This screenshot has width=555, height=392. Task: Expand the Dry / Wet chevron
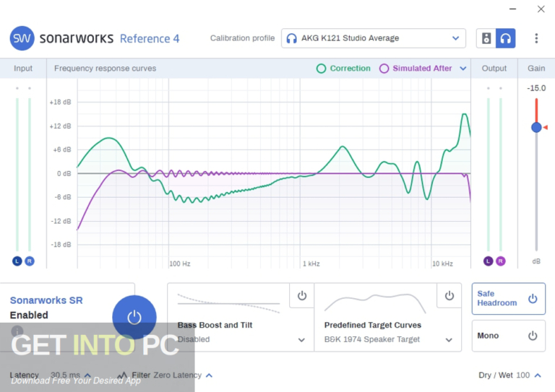(538, 375)
